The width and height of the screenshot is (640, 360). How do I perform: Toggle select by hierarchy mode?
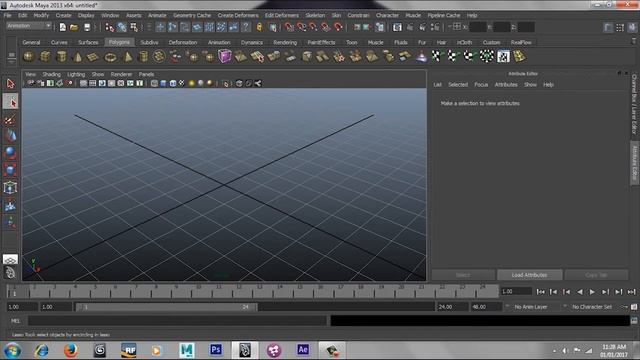point(110,27)
